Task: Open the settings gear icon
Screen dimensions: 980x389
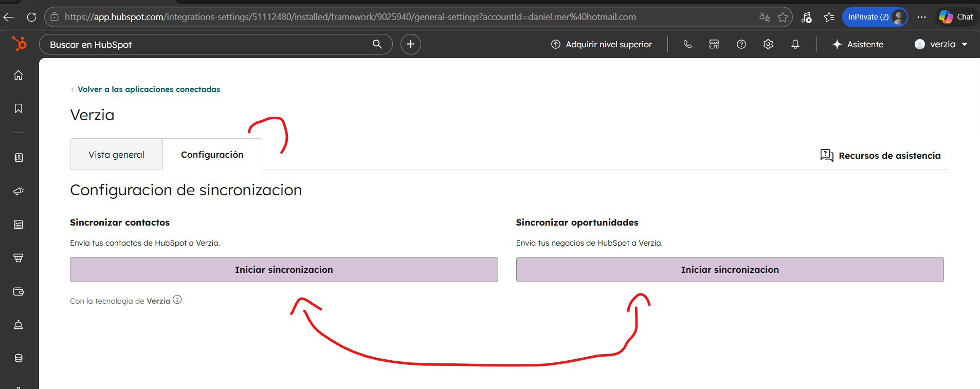Action: click(x=768, y=44)
